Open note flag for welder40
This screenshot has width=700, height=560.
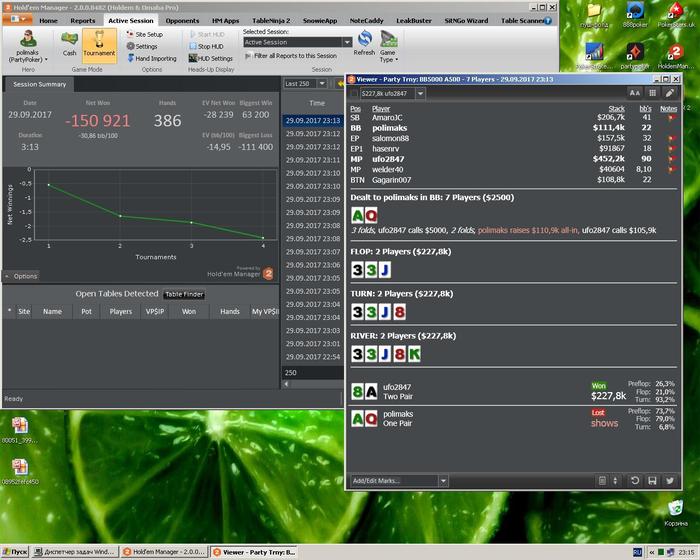point(671,170)
